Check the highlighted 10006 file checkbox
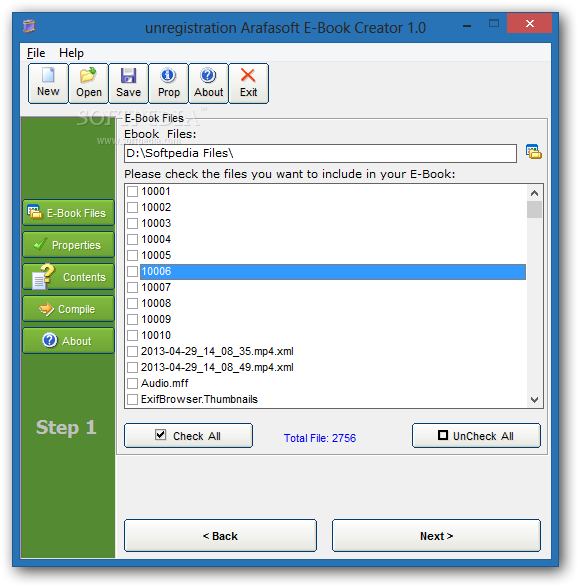The height and width of the screenshot is (587, 579). click(132, 271)
